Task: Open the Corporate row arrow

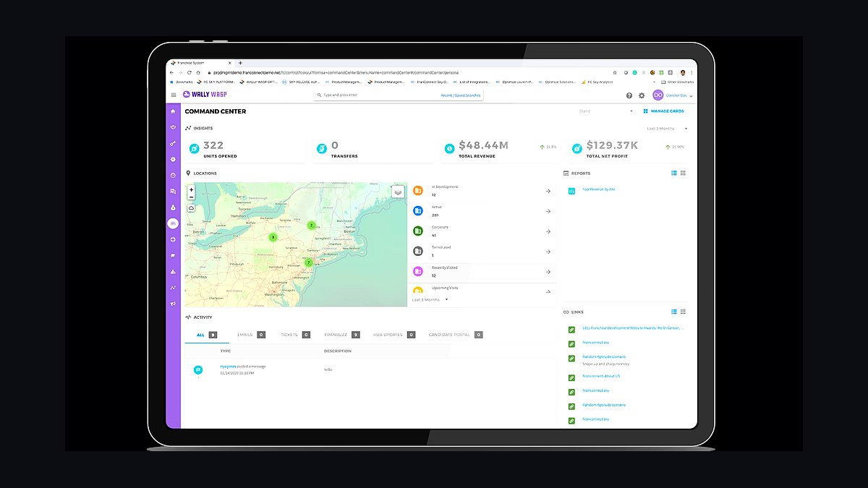Action: [548, 231]
